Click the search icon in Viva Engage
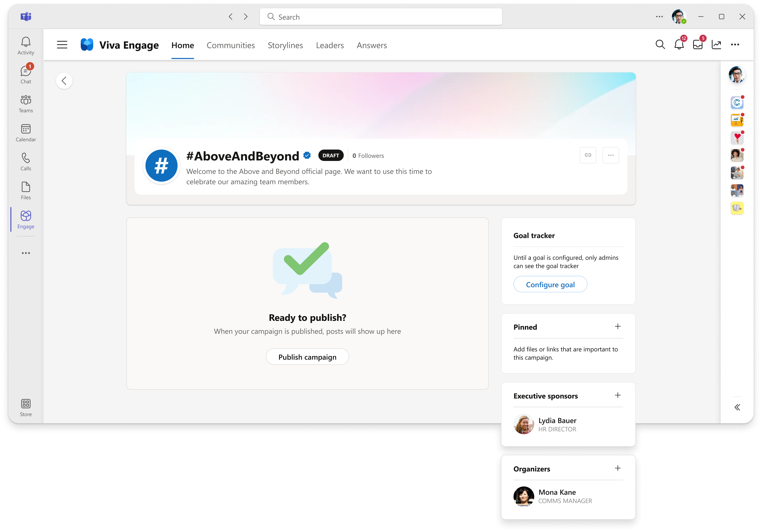This screenshot has width=762, height=532. (x=660, y=45)
